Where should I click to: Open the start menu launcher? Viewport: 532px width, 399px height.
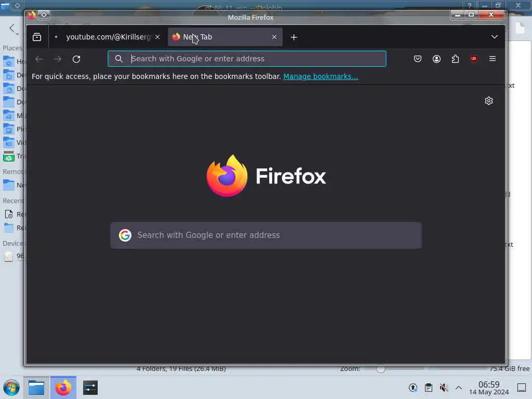tap(11, 388)
